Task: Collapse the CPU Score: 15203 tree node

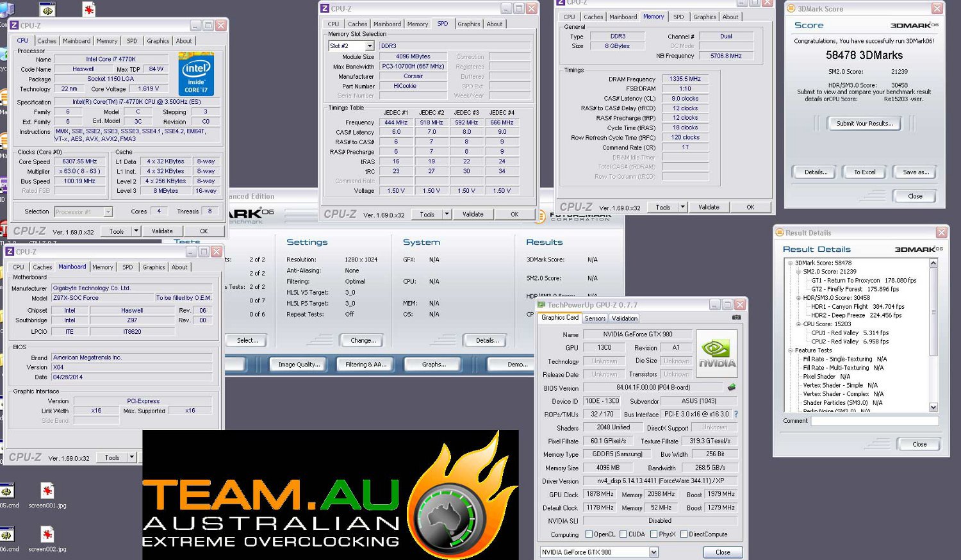Action: [x=799, y=324]
